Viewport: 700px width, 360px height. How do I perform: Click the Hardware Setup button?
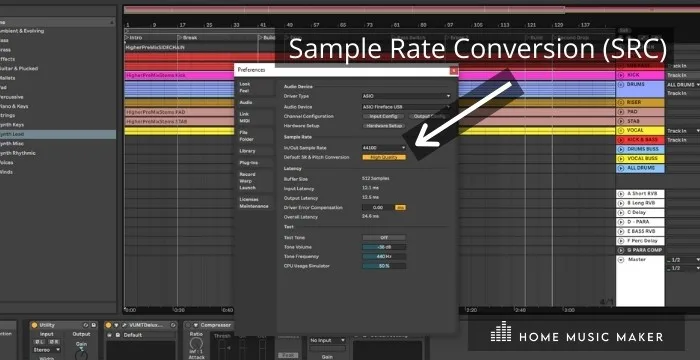[x=384, y=126]
